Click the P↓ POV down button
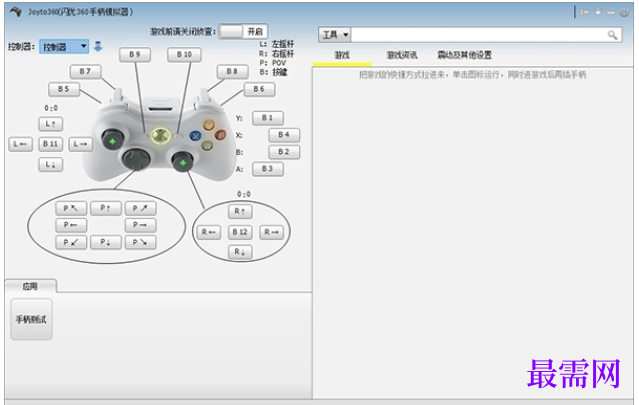The height and width of the screenshot is (405, 639). (106, 242)
